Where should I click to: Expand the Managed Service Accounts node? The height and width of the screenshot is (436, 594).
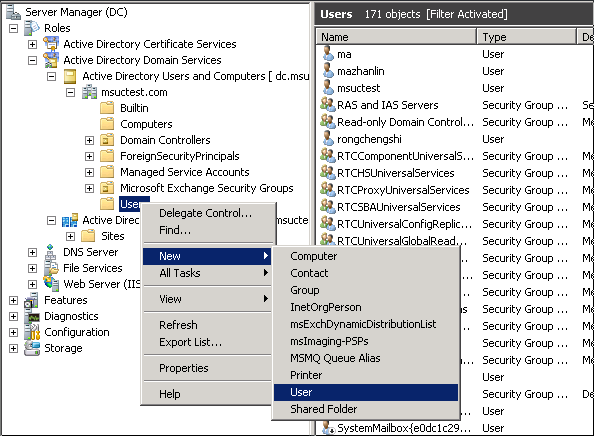point(89,172)
